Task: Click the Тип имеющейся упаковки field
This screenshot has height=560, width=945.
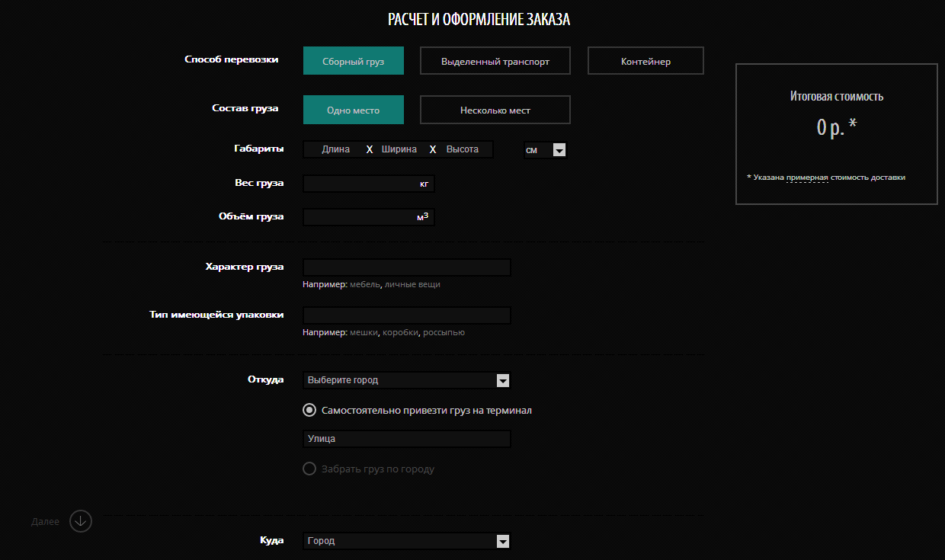Action: pyautogui.click(x=406, y=315)
